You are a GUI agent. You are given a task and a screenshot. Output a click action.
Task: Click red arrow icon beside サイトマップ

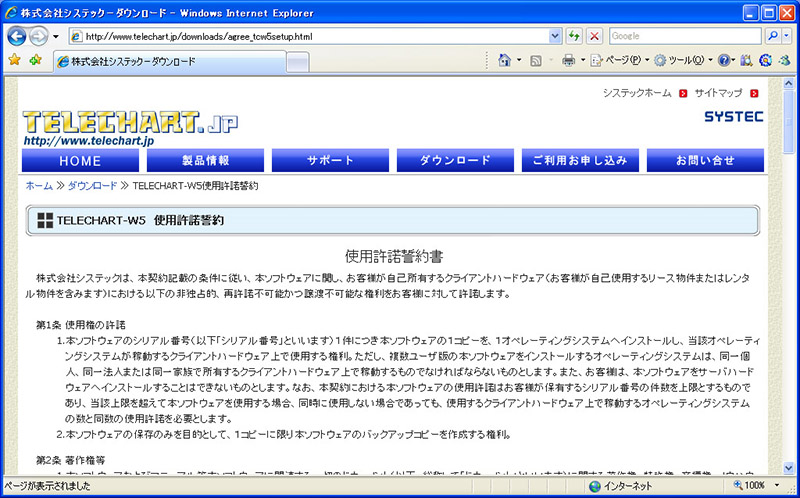pos(754,93)
